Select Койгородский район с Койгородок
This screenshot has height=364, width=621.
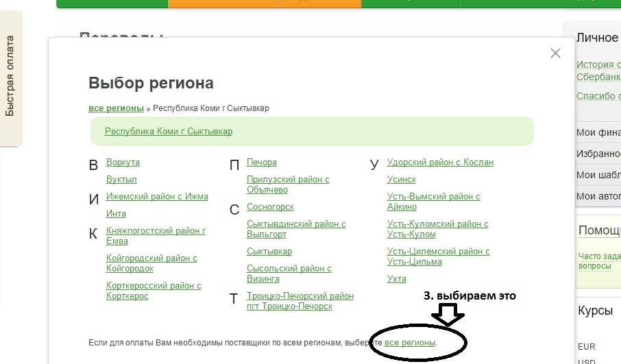[x=151, y=263]
